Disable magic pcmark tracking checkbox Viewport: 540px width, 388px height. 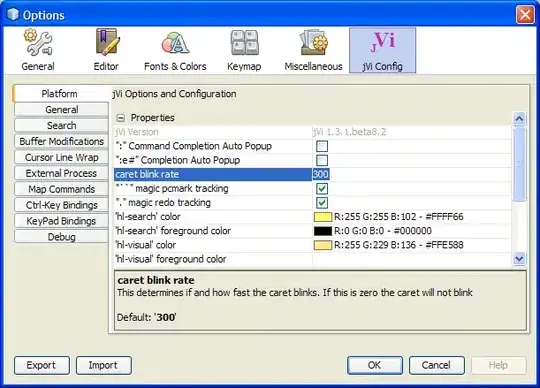[x=322, y=188]
